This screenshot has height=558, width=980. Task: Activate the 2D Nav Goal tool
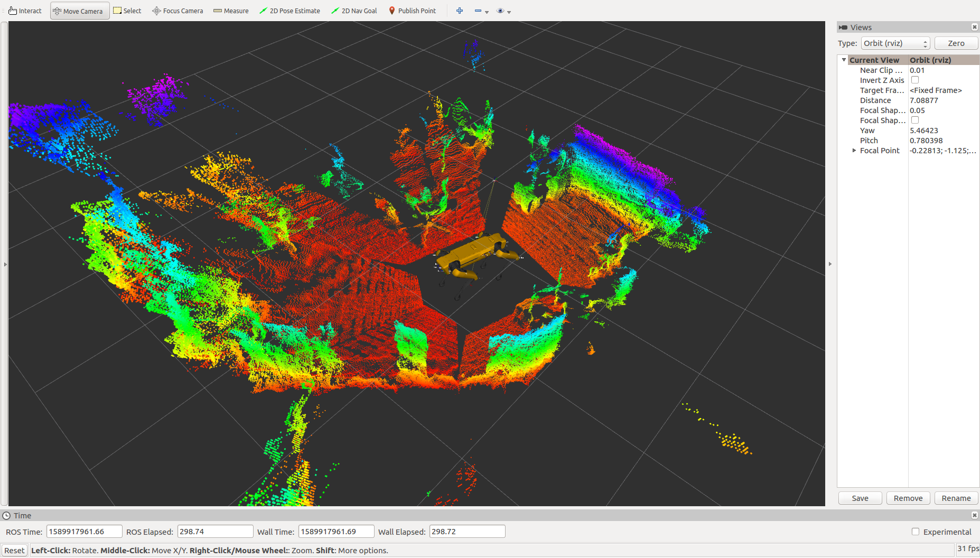354,11
